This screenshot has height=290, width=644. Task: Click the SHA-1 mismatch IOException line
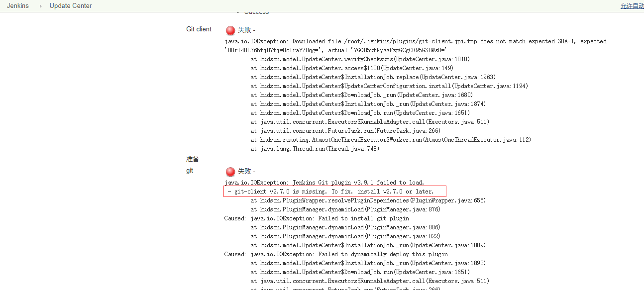coord(416,41)
